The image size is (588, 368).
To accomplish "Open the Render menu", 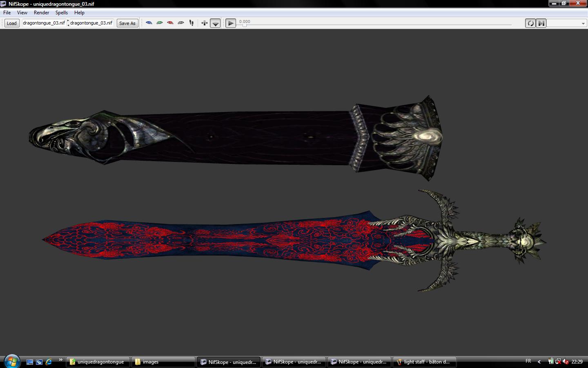I will click(41, 13).
